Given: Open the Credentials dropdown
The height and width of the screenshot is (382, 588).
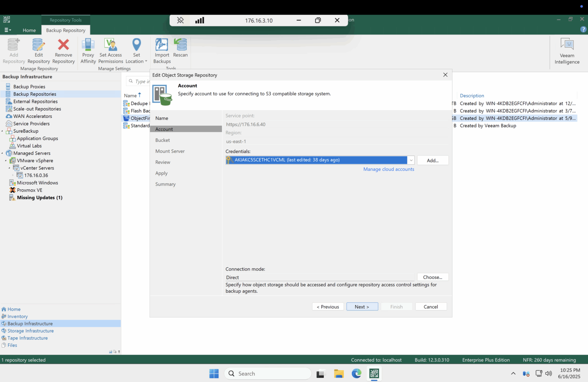Looking at the screenshot, I should click(x=411, y=160).
